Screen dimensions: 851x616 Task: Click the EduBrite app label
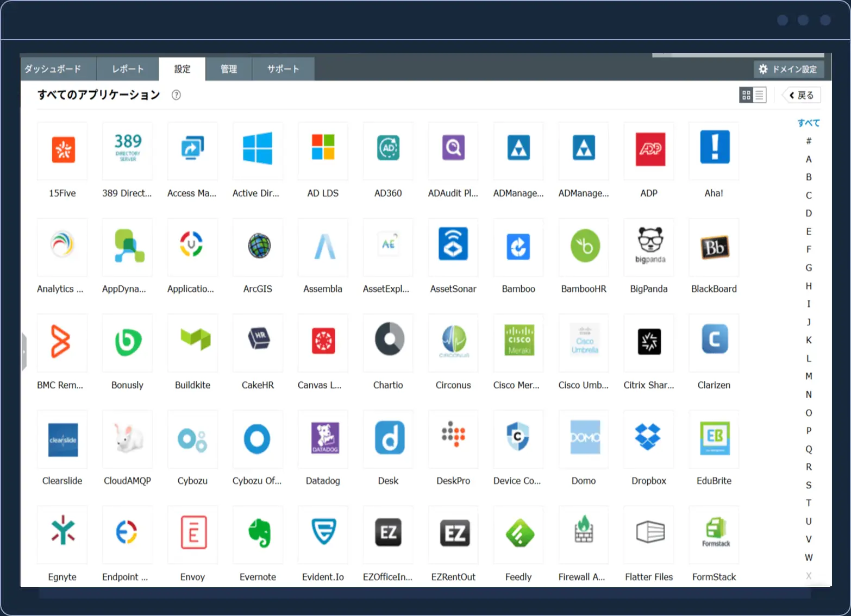714,481
